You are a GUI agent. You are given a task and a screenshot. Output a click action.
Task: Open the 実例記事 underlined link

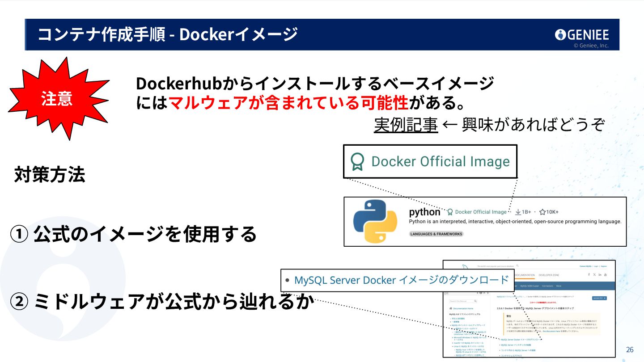point(406,125)
